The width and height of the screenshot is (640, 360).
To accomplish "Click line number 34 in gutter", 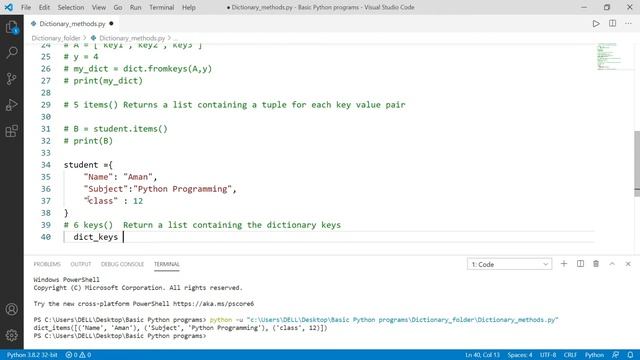I will click(46, 165).
